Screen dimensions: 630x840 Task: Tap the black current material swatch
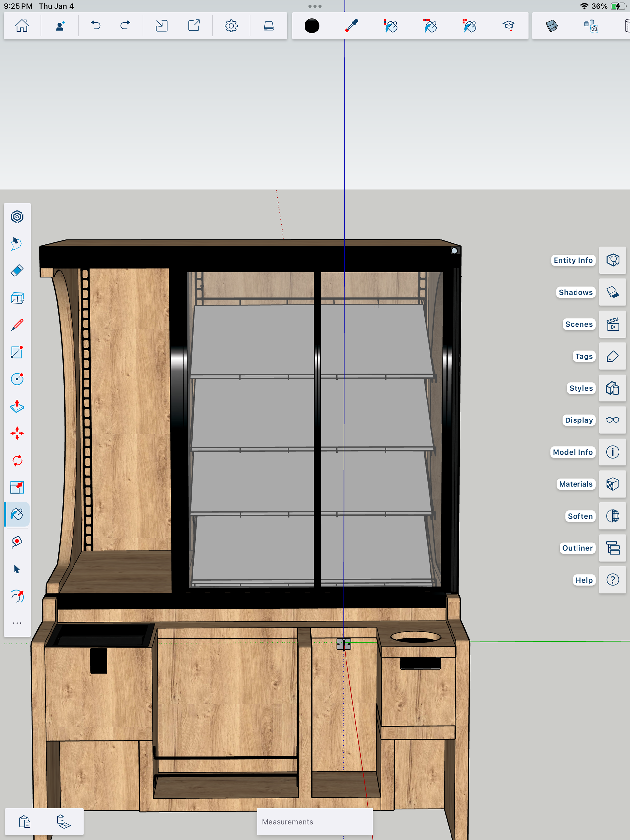pyautogui.click(x=312, y=26)
